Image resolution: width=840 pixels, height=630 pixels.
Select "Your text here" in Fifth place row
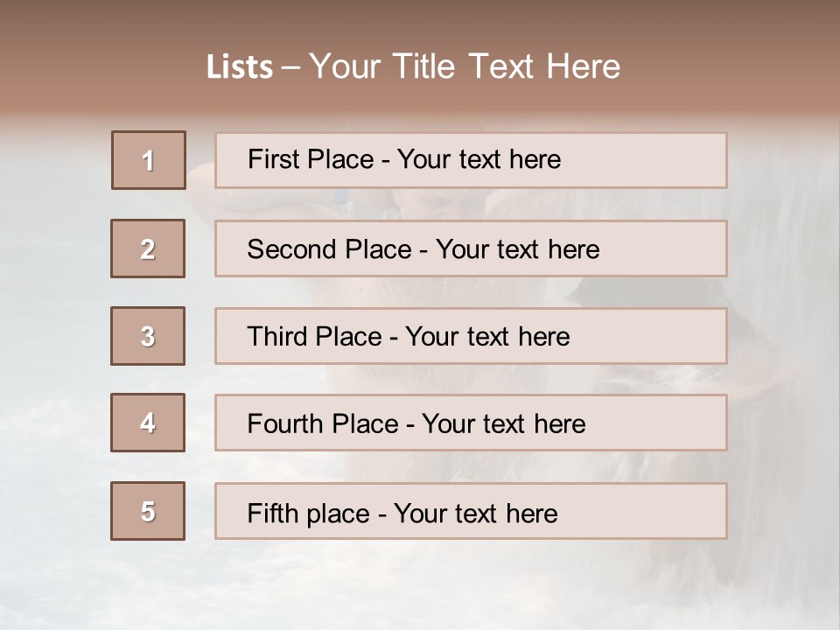coord(475,513)
